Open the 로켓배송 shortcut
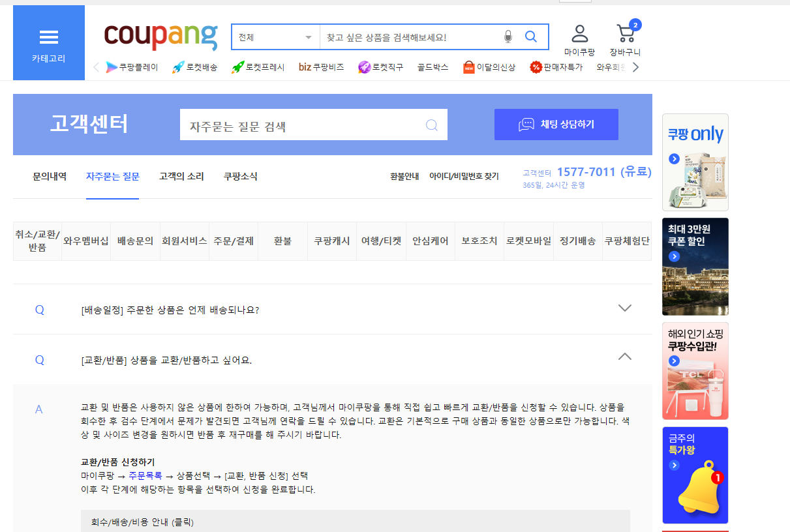This screenshot has width=790, height=532. coord(195,67)
